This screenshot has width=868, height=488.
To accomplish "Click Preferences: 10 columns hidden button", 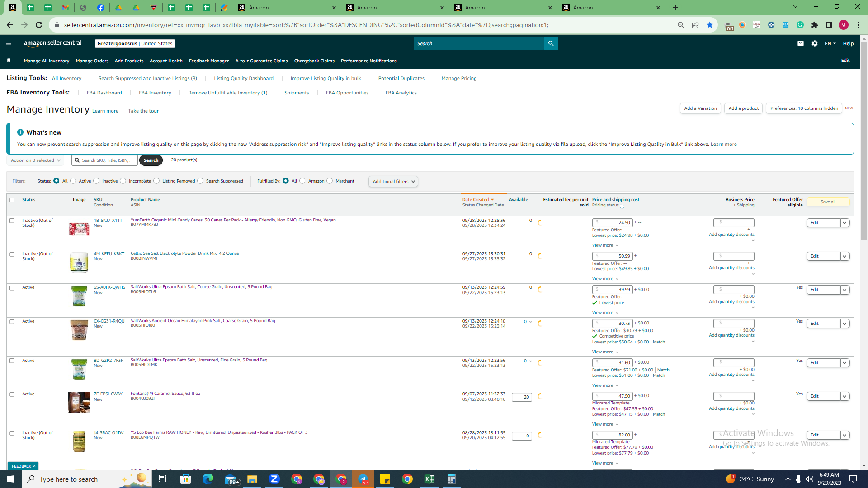I will coord(804,108).
